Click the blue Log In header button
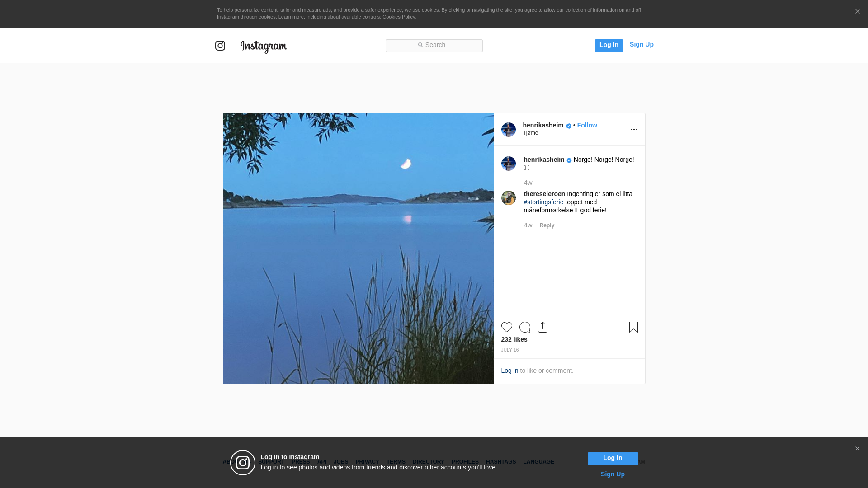Image resolution: width=868 pixels, height=488 pixels. click(x=609, y=45)
